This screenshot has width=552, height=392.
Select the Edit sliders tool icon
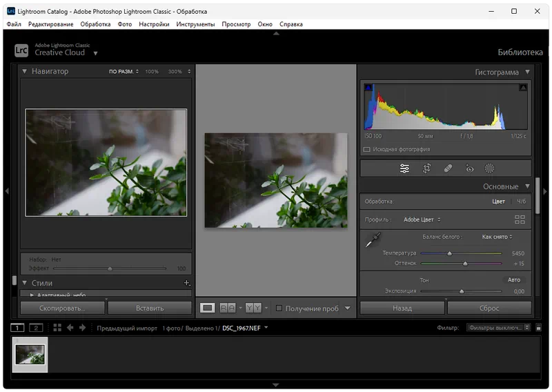(404, 168)
